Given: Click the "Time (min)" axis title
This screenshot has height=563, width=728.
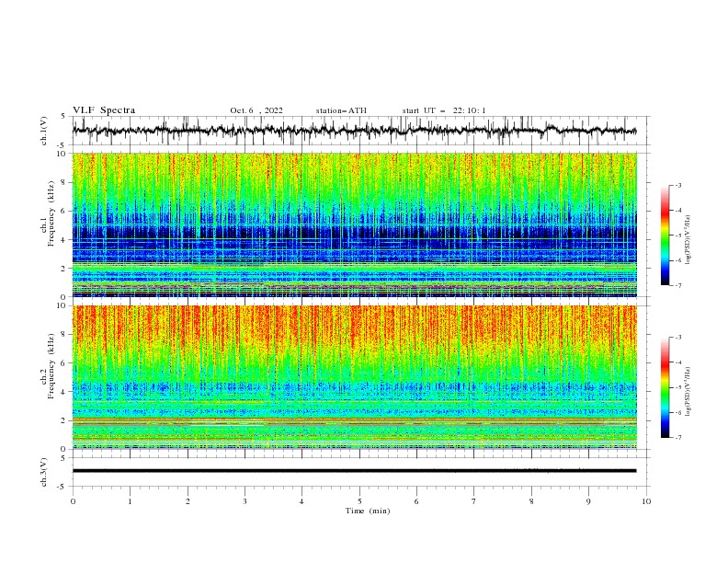Looking at the screenshot, I should (x=368, y=511).
